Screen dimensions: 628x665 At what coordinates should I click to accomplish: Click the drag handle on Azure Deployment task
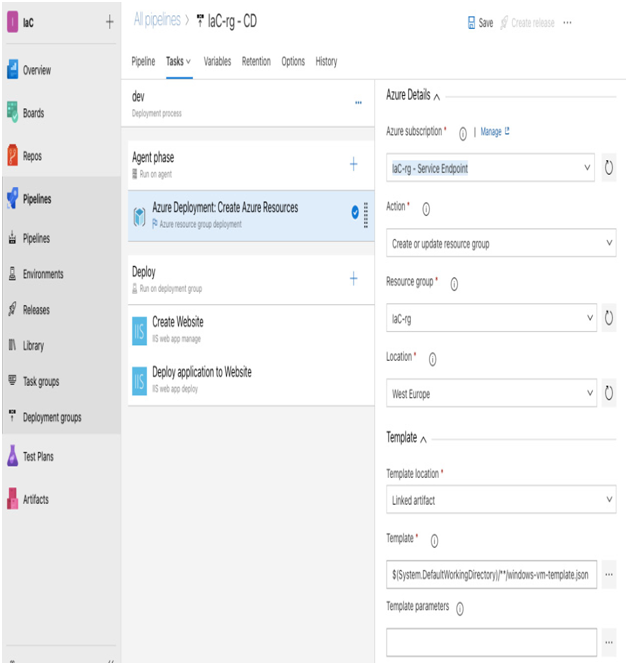pos(366,215)
